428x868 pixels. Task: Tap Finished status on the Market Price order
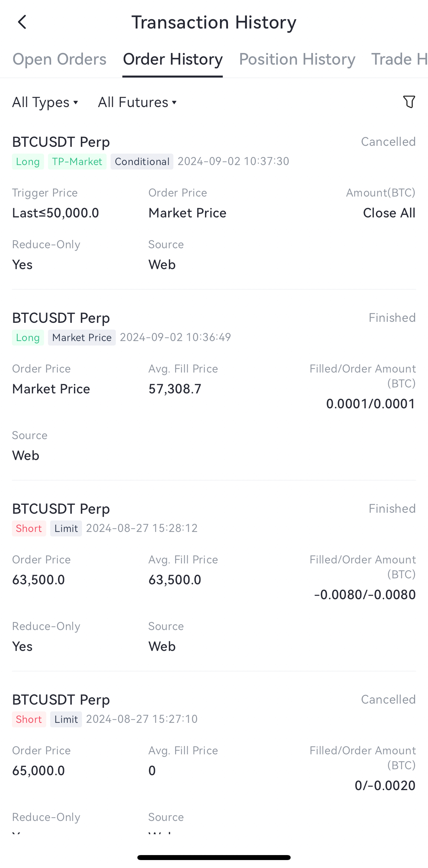(392, 318)
